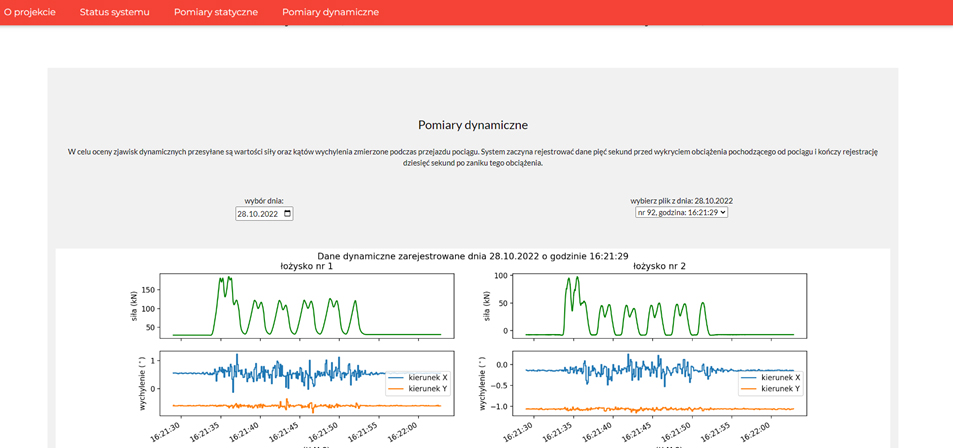Click the 'łożysko nr 2' chart title

(x=658, y=266)
